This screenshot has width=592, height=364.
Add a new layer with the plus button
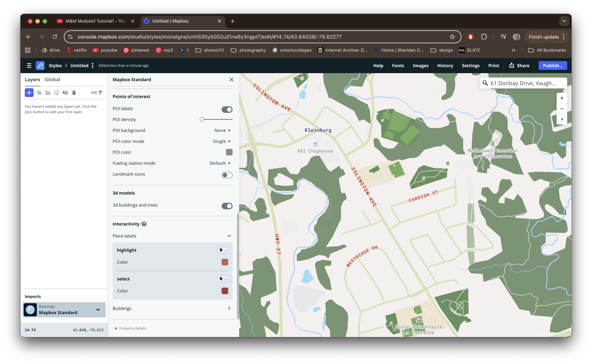tap(29, 93)
